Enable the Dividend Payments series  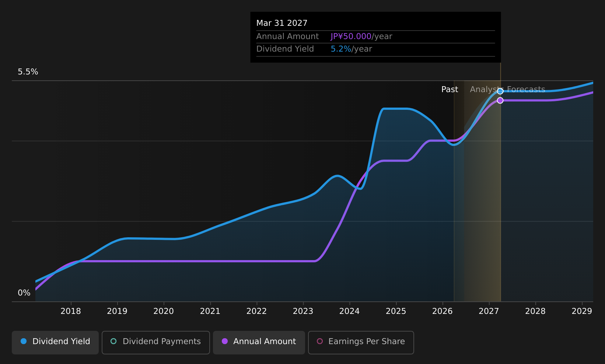click(x=155, y=342)
